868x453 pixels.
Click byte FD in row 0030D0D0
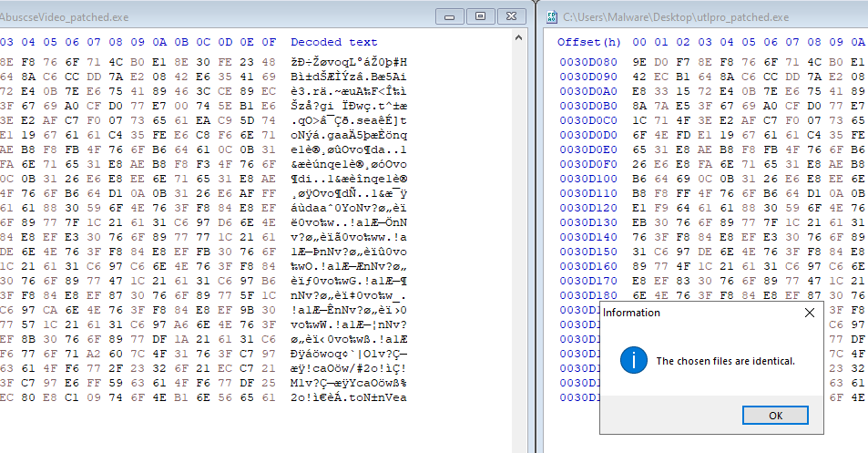pos(683,135)
